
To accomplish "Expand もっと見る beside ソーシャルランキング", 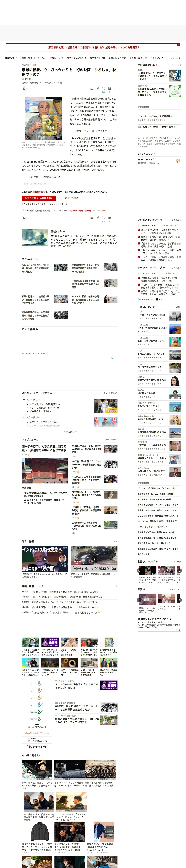I will [x=176, y=267].
